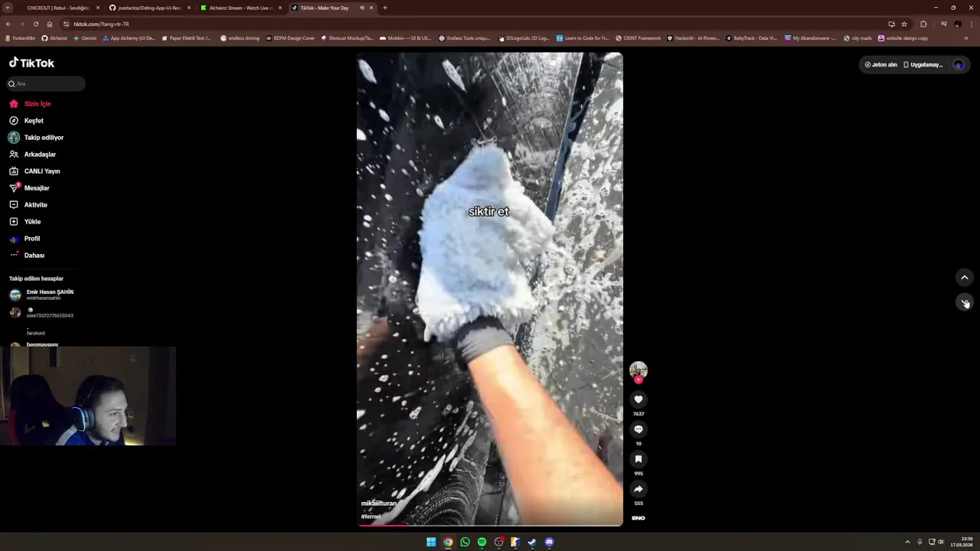
Task: Open browser home page
Action: [x=49, y=24]
